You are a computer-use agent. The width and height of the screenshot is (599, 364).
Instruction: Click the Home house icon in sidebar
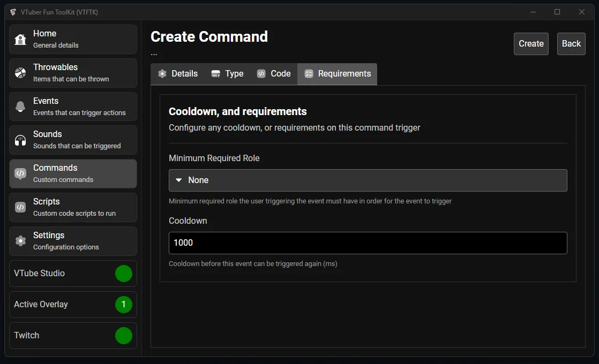pos(20,39)
